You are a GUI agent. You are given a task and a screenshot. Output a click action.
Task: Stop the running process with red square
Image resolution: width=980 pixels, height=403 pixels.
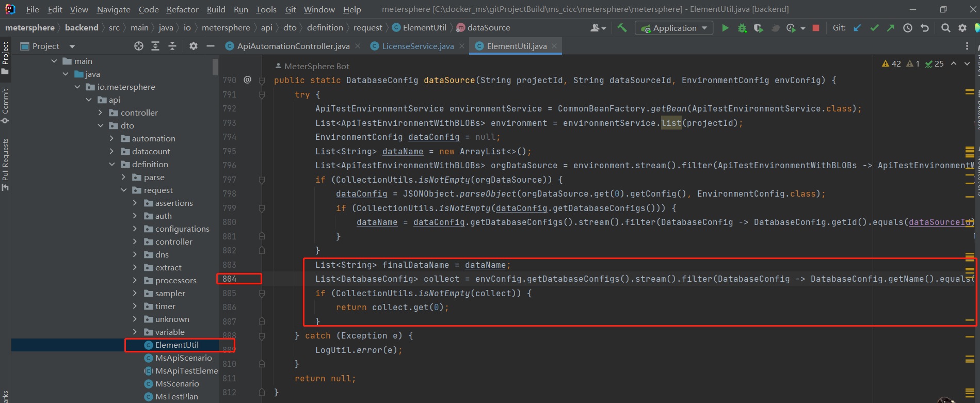(816, 28)
